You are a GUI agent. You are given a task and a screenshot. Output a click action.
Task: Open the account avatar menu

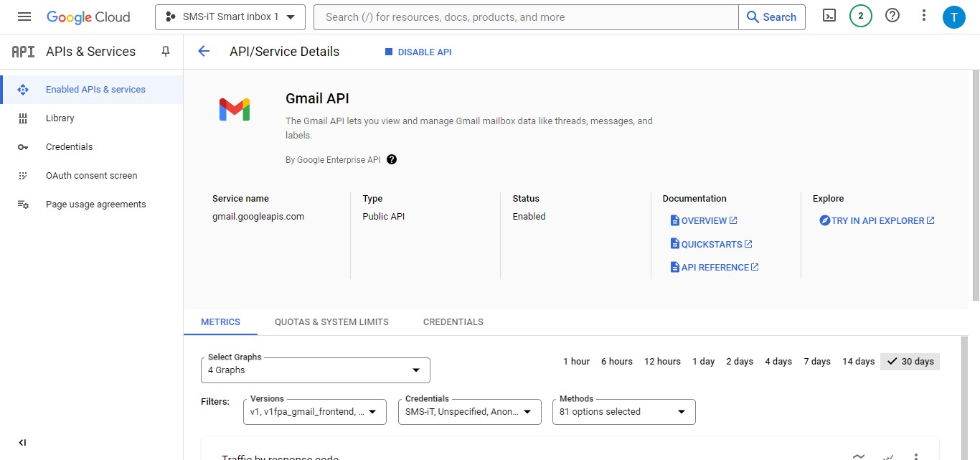point(953,17)
